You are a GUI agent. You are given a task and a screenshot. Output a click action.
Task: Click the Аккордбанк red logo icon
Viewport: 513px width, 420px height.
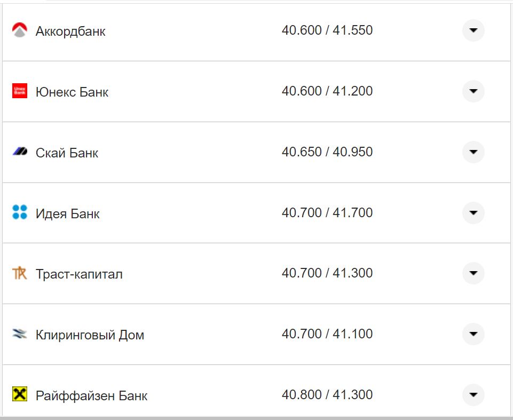tap(20, 31)
